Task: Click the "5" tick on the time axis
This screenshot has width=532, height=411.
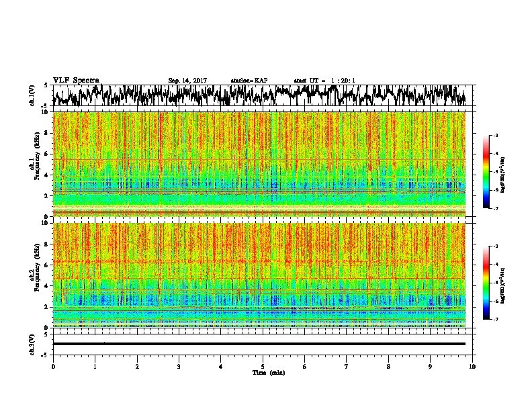Action: click(263, 367)
